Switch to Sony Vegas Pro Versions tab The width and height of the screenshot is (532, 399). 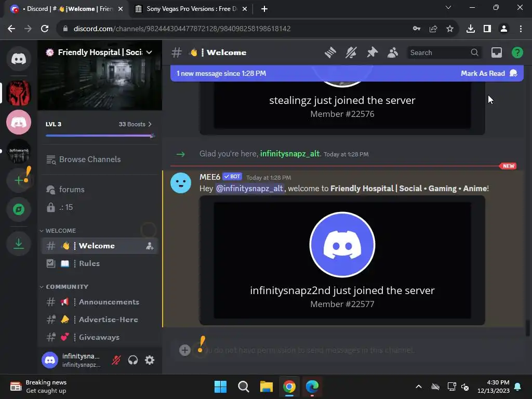click(191, 9)
